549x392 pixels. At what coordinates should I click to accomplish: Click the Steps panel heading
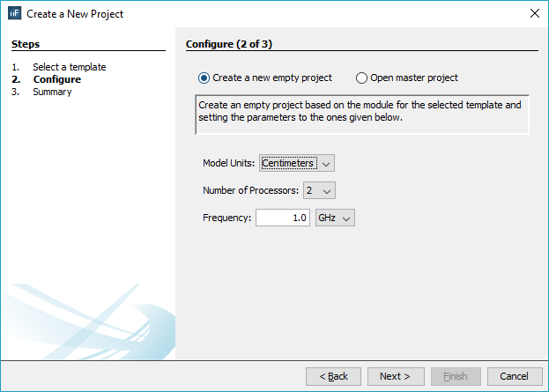pos(26,44)
